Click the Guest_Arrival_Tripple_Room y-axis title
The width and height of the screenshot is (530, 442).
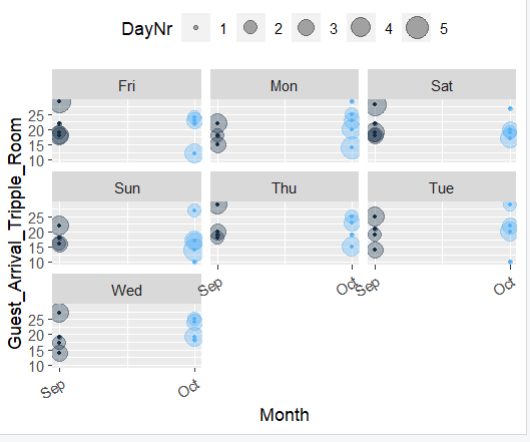[15, 233]
